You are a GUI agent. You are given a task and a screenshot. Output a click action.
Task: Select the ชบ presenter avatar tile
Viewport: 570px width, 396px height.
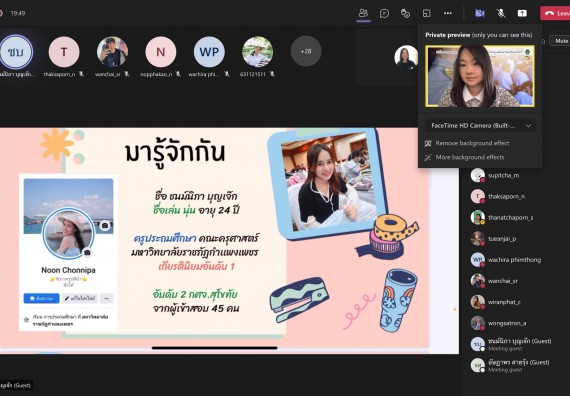click(x=16, y=52)
